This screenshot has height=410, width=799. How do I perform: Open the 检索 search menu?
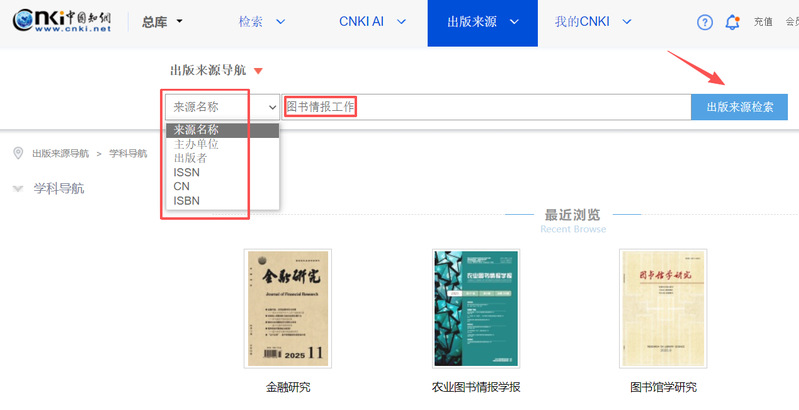(262, 22)
